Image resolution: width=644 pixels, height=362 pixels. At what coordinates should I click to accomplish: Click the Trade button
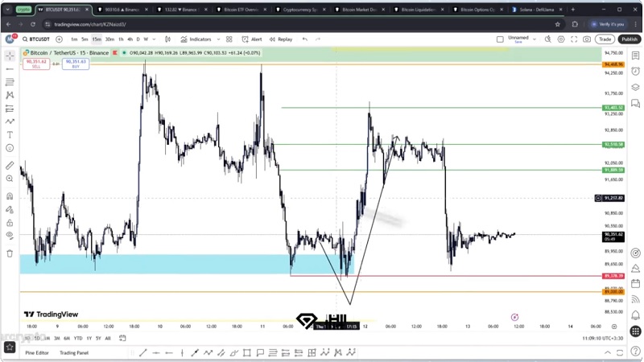[x=605, y=39]
